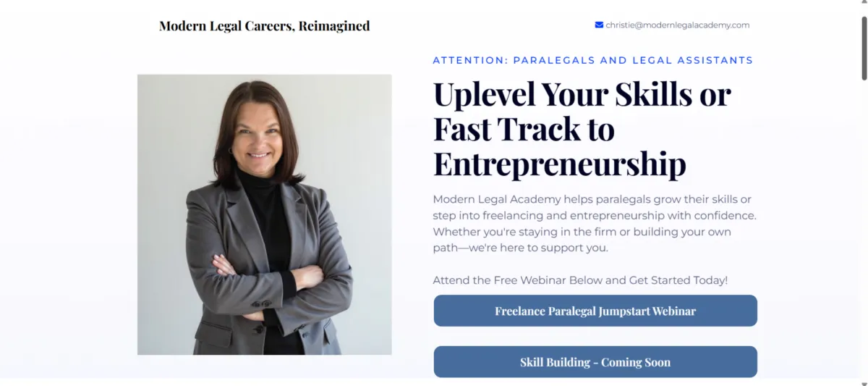Screen dimensions: 868x386
Task: Click the "Attend the Free Webinar Below" text
Action: (x=579, y=280)
